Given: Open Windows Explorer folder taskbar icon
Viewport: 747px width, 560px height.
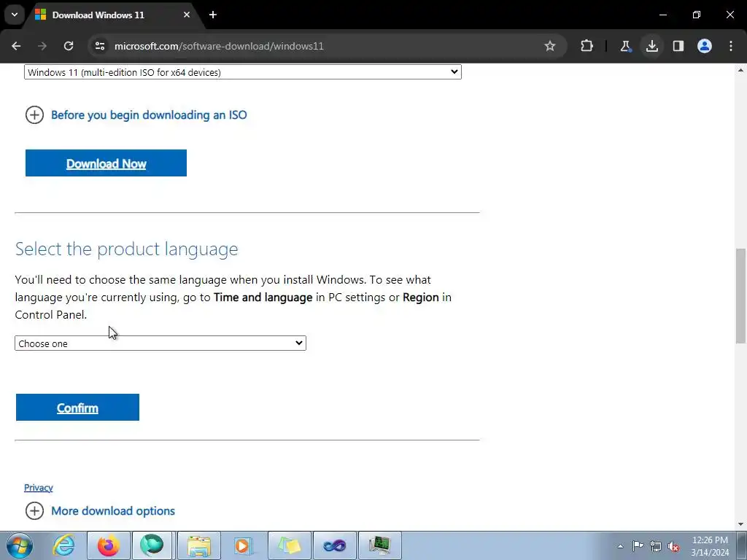Looking at the screenshot, I should pyautogui.click(x=199, y=545).
